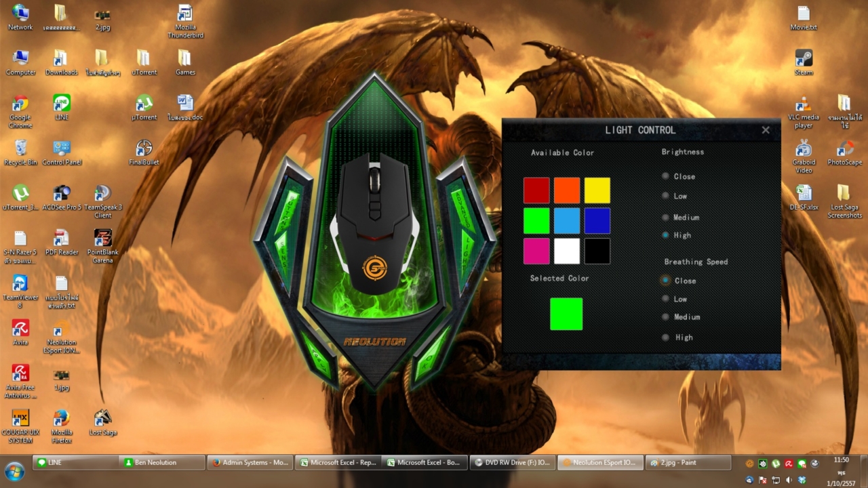Click the volume speaker icon in system tray
The image size is (868, 488).
click(788, 480)
